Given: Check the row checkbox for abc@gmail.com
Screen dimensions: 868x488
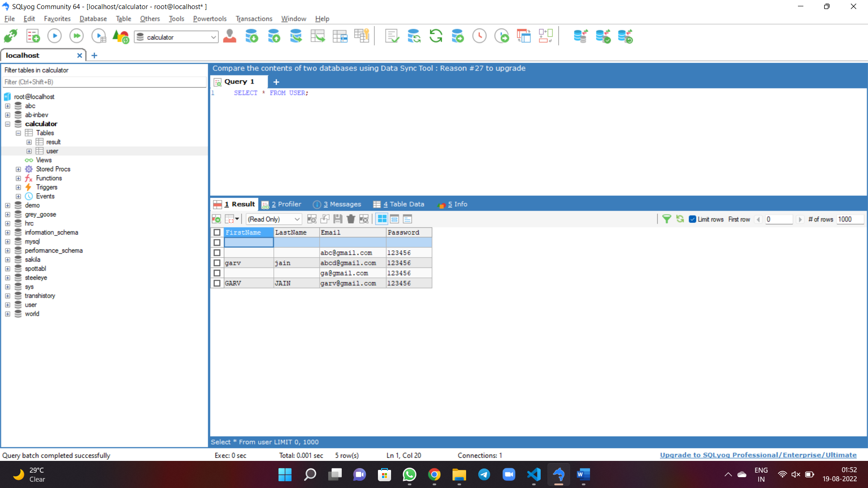Looking at the screenshot, I should click(x=217, y=253).
